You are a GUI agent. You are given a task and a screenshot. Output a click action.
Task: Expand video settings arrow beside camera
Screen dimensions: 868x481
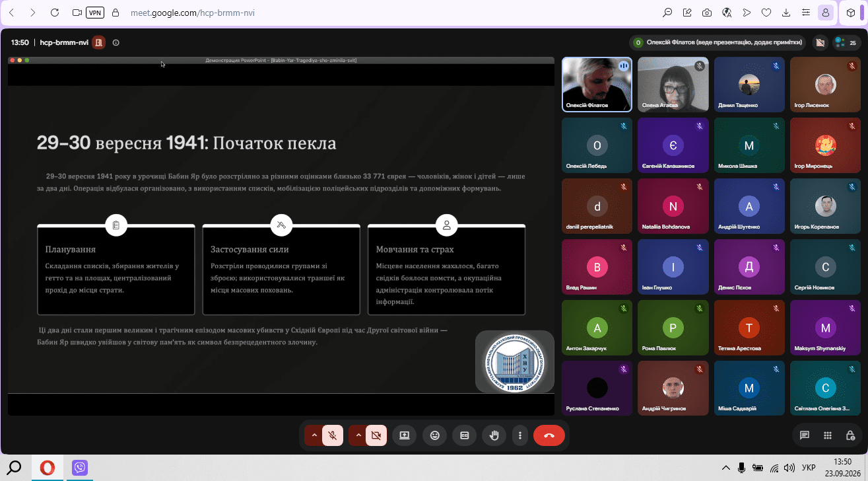[358, 435]
